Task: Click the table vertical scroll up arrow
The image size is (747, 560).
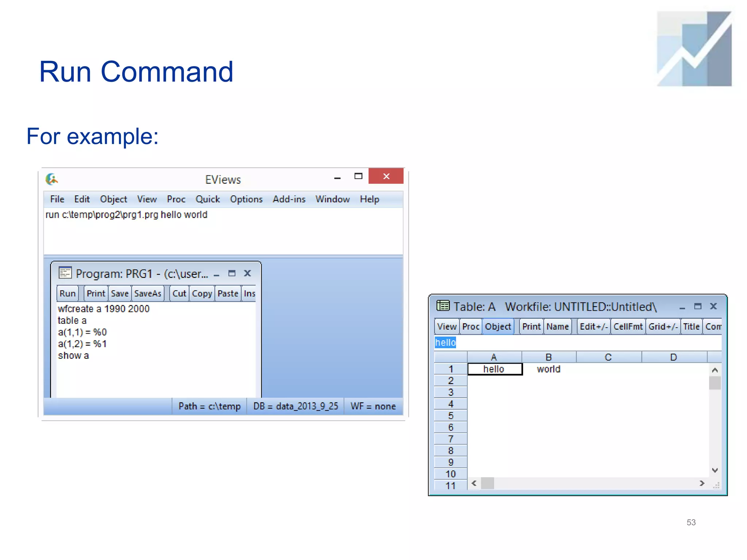Action: (x=715, y=370)
